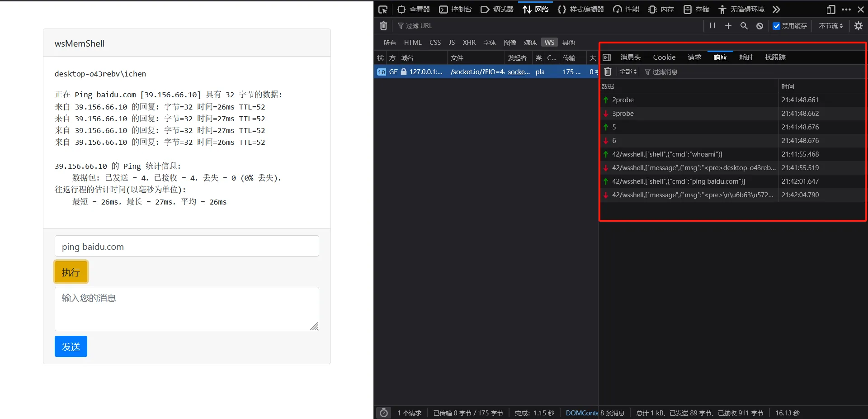Screen dimensions: 868x419
Task: Open the message type 全部 dropdown
Action: (628, 72)
